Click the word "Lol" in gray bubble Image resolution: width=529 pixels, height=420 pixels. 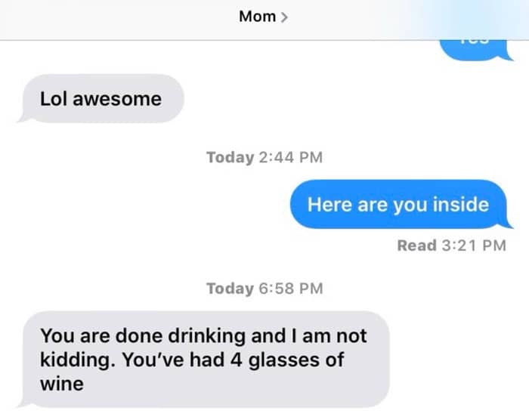point(53,98)
